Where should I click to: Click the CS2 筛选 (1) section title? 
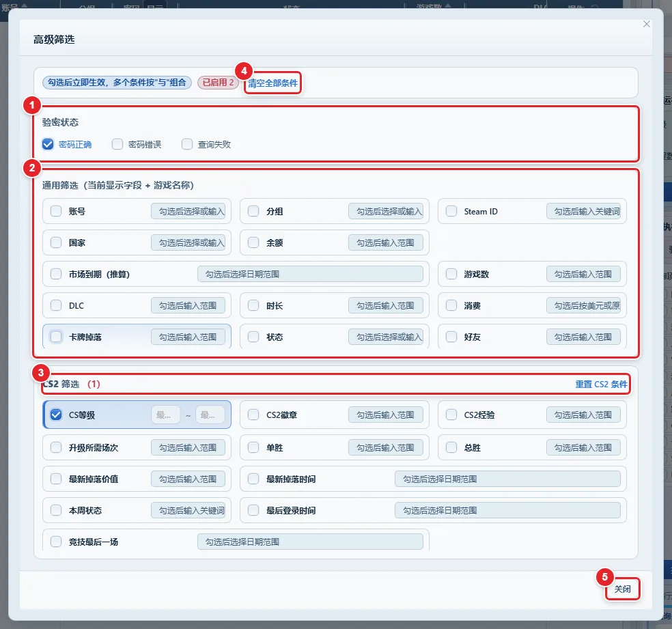pyautogui.click(x=72, y=385)
